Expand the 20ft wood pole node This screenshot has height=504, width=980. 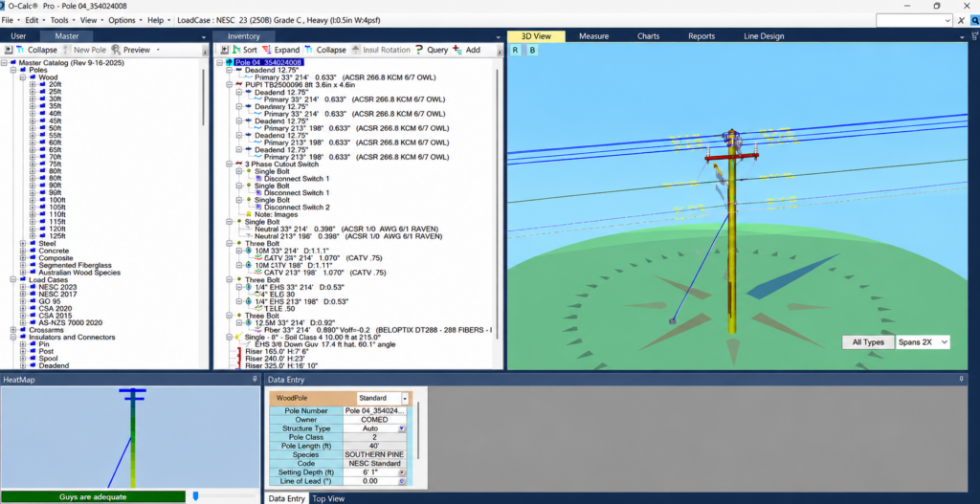33,84
